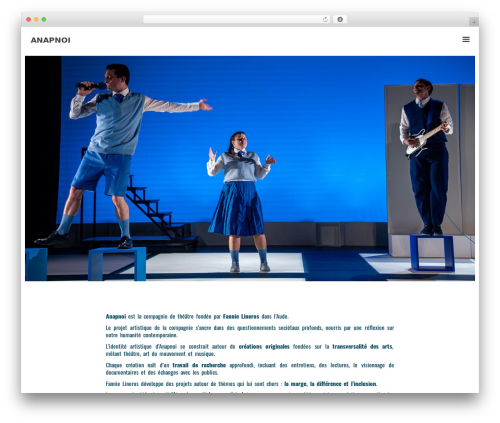
Task: Click the 'travail de recherche' bold text
Action: pyautogui.click(x=199, y=365)
